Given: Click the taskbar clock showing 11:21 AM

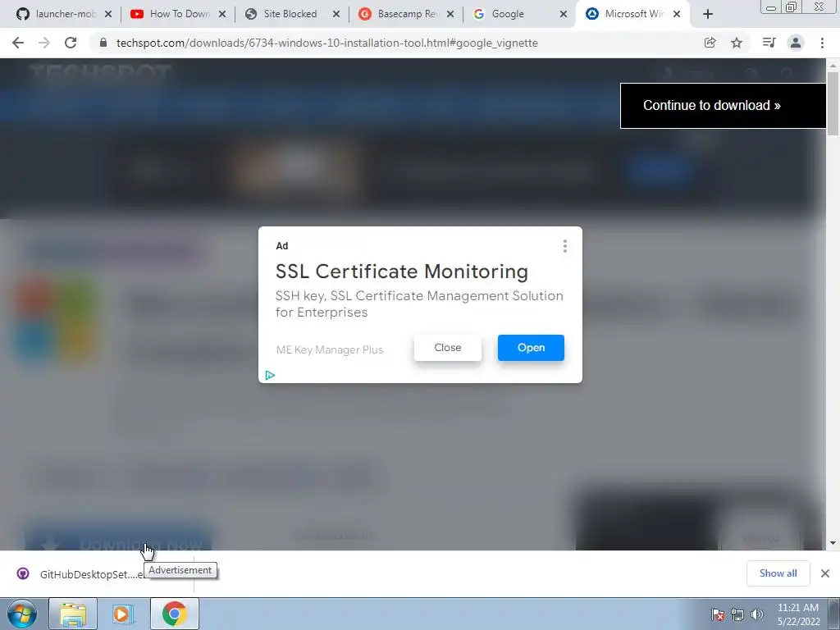Looking at the screenshot, I should coord(798,614).
